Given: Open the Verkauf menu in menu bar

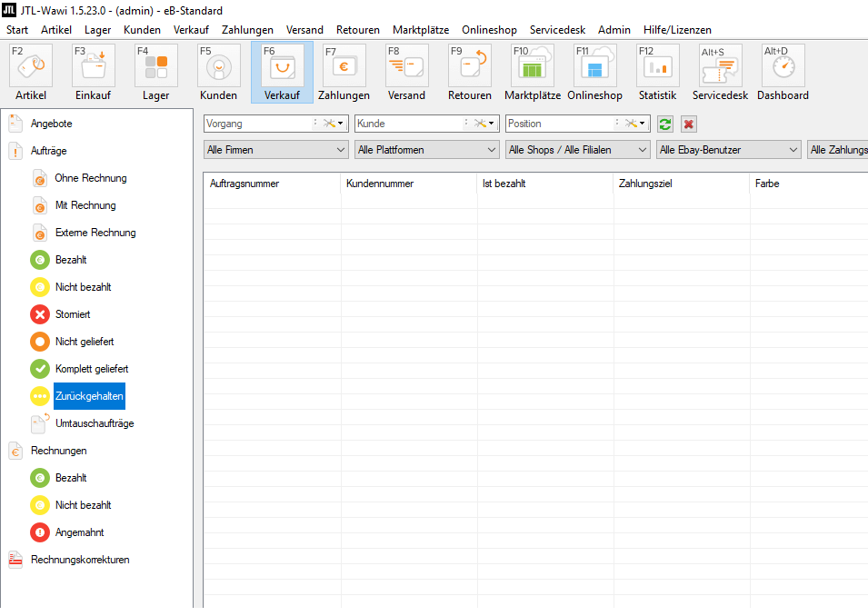Looking at the screenshot, I should tap(191, 30).
